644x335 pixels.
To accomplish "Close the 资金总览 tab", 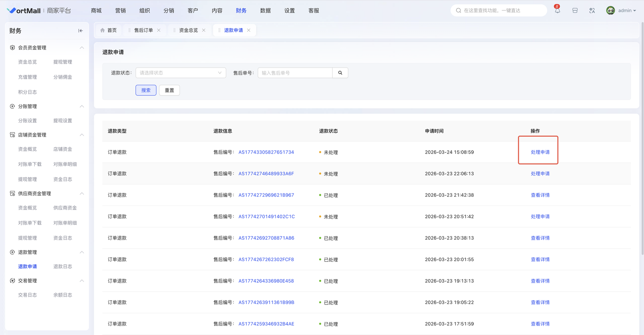I will (204, 30).
